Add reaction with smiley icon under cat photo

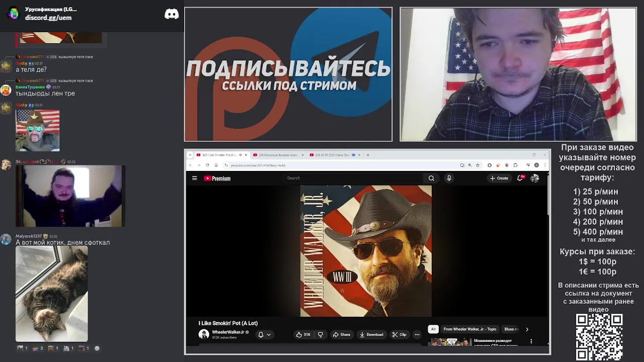[x=97, y=348]
